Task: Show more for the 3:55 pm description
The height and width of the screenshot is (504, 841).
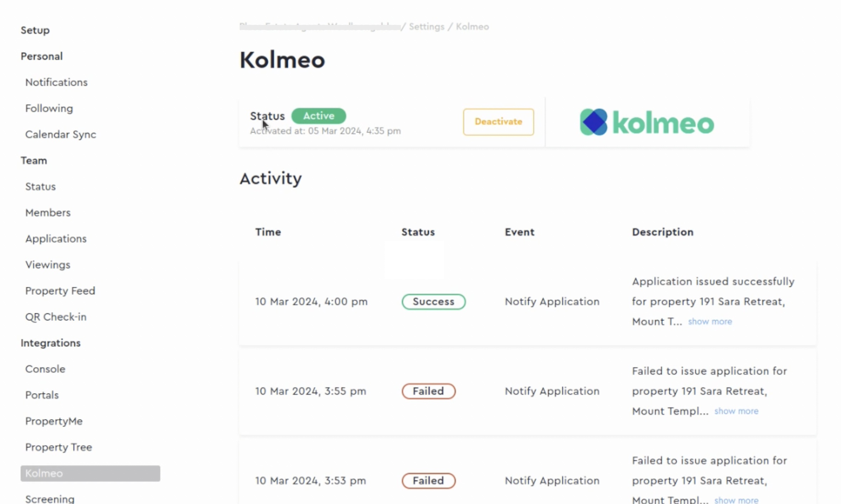Action: pyautogui.click(x=736, y=411)
